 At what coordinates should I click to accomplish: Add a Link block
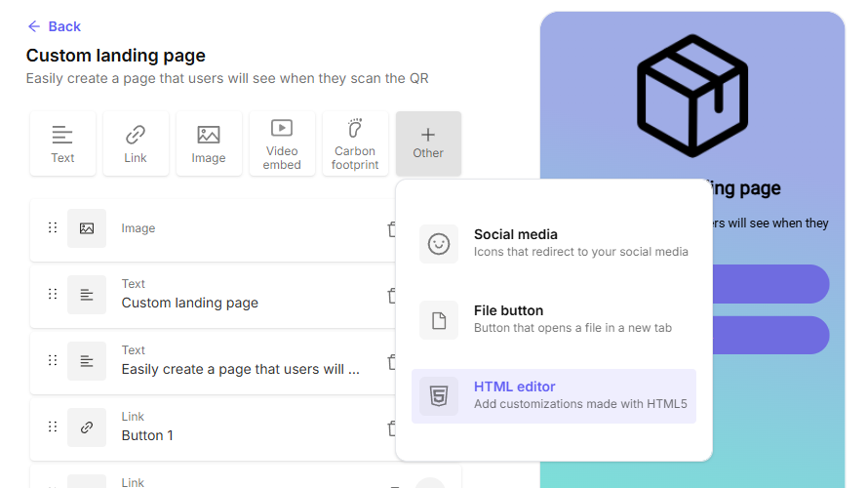click(136, 143)
